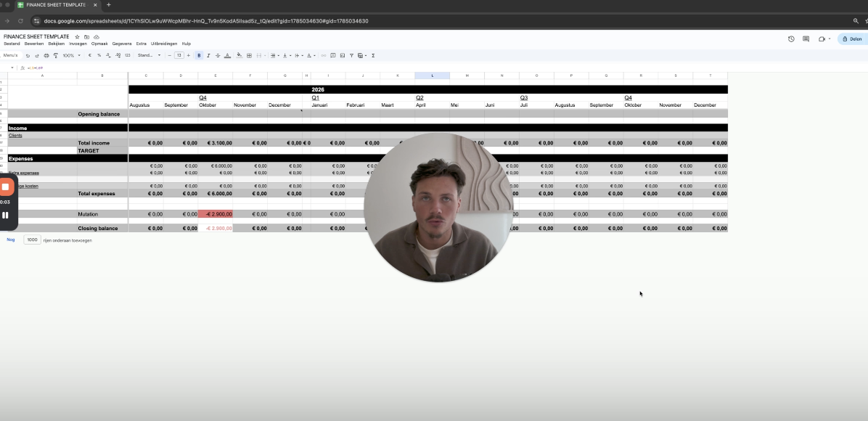Viewport: 868px width, 421px height.
Task: Open the zoom level dropdown at 100%
Action: (71, 55)
